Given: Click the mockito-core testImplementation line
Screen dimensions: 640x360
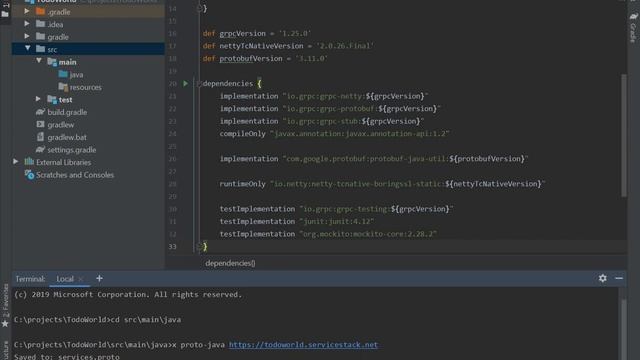Looking at the screenshot, I should pyautogui.click(x=328, y=234).
